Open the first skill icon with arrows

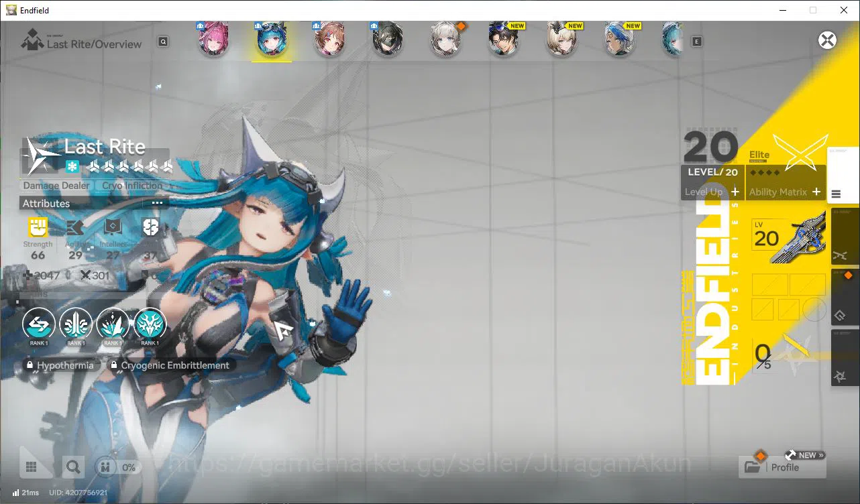(39, 325)
